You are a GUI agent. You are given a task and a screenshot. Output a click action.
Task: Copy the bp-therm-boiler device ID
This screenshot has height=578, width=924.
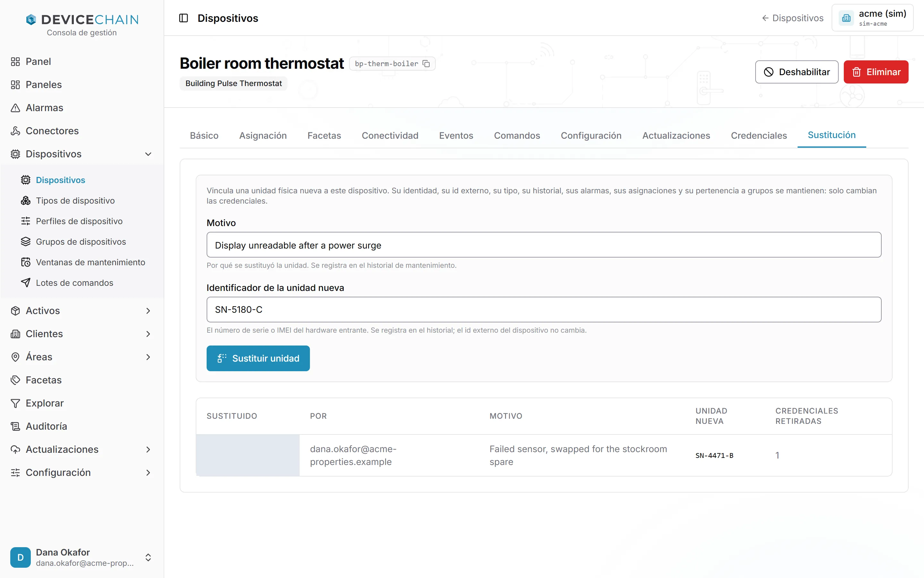pyautogui.click(x=426, y=64)
